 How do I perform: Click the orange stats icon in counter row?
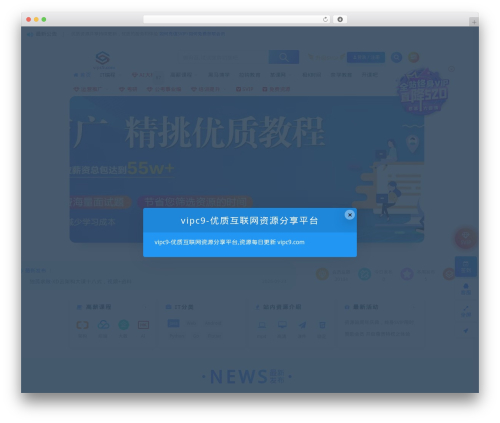tap(322, 274)
